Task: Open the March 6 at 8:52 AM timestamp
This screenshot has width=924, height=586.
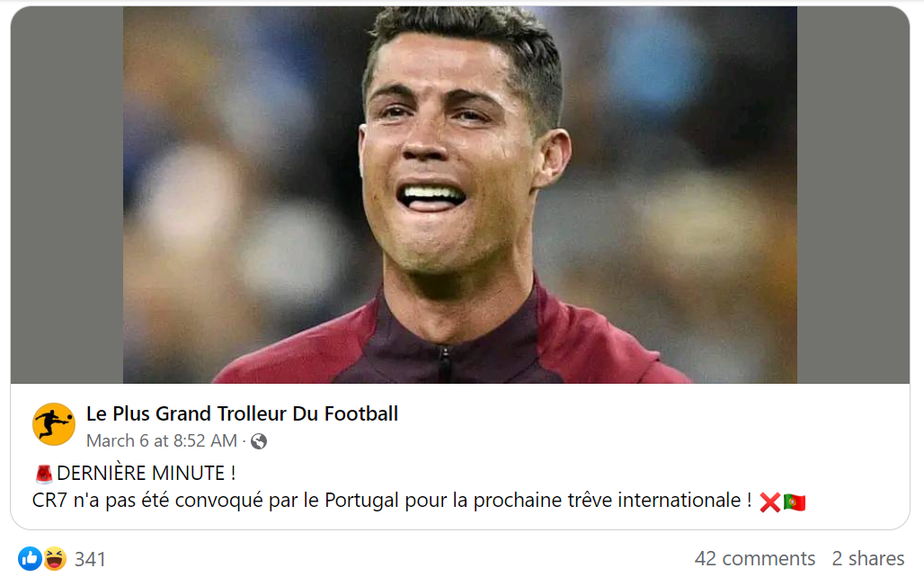Action: (x=162, y=441)
